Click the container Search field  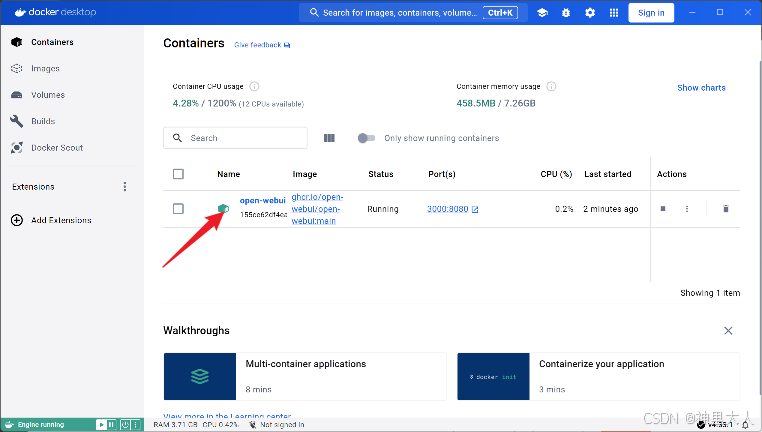tap(235, 138)
